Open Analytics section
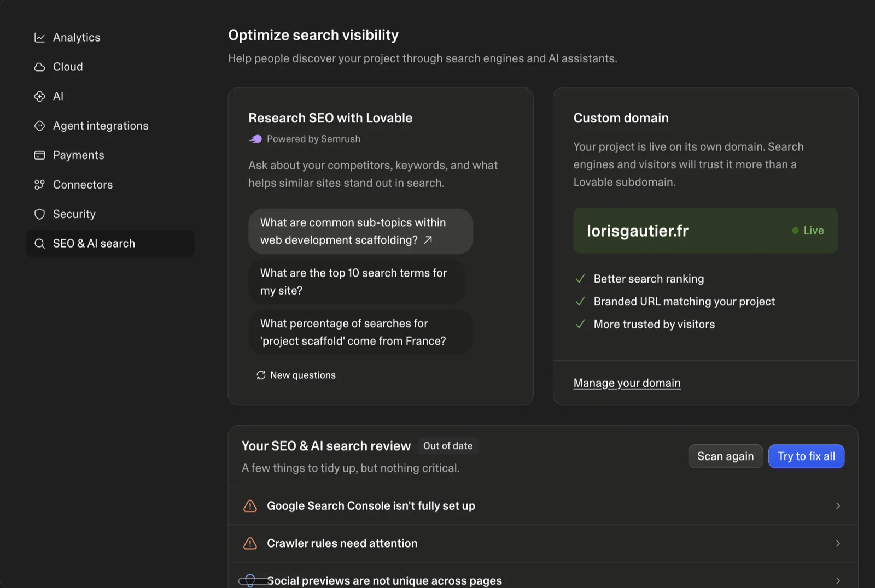 110,38
